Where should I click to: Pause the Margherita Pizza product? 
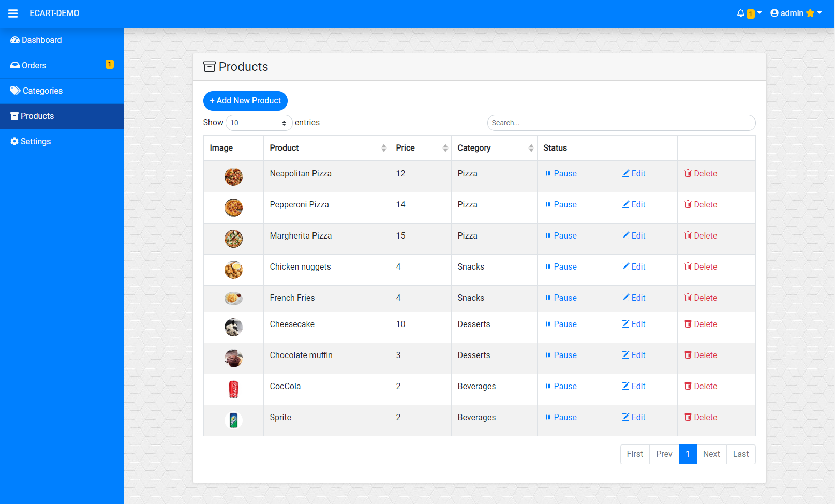point(561,236)
